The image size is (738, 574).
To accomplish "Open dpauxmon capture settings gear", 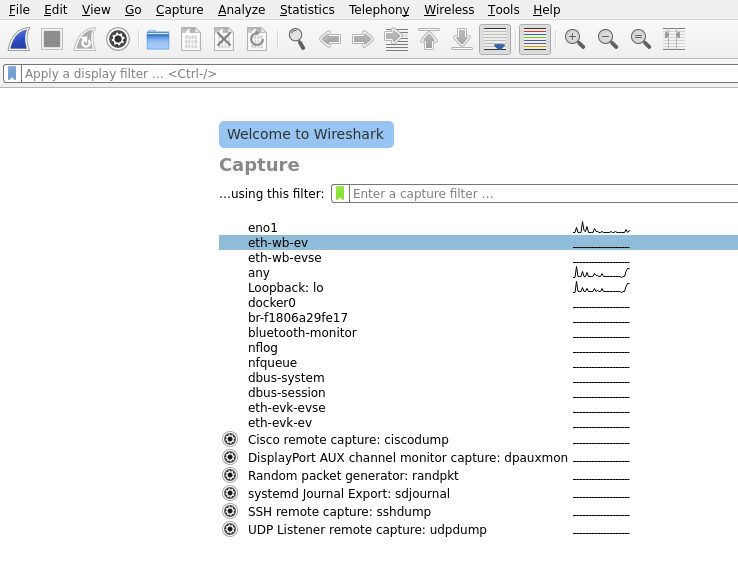I will tap(230, 457).
